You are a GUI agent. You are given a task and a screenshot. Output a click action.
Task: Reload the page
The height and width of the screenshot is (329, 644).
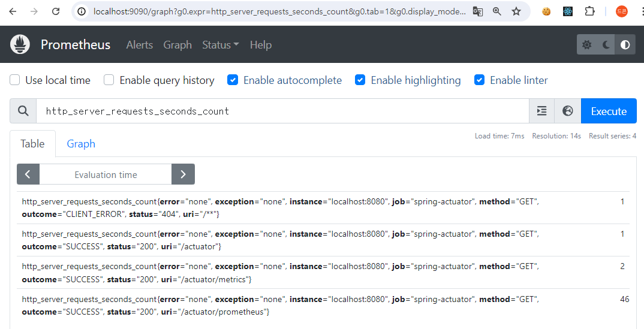56,11
